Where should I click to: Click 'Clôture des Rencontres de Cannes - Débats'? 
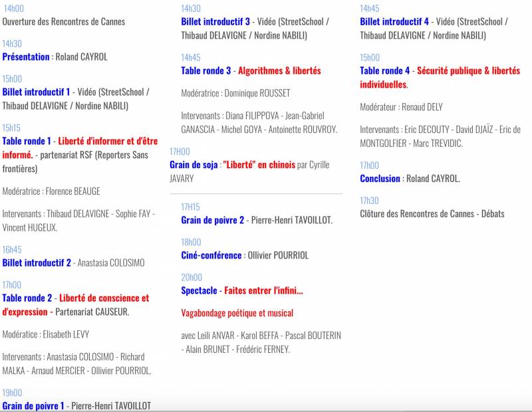click(432, 213)
